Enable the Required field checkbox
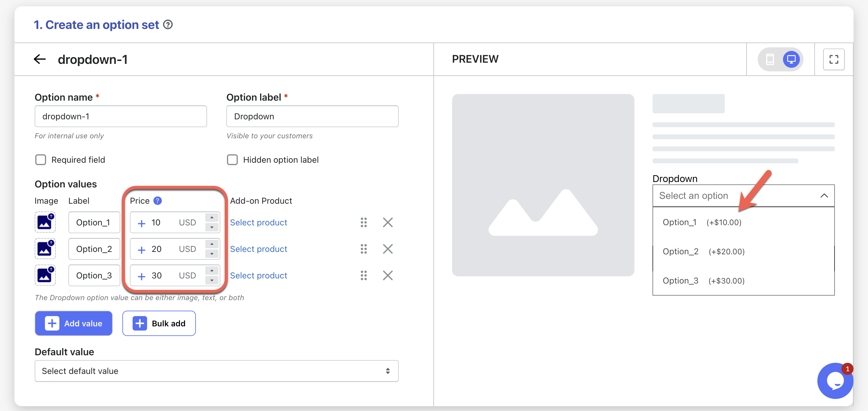 [41, 160]
